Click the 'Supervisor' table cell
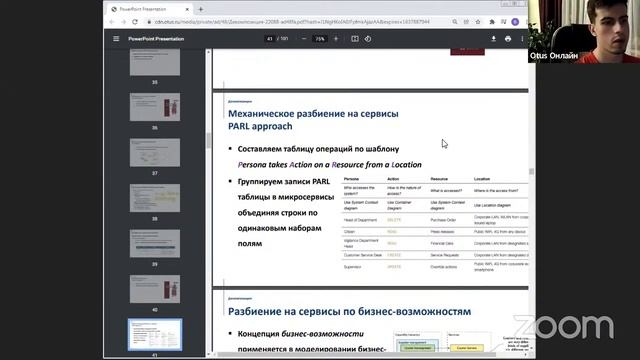Image resolution: width=640 pixels, height=360 pixels. pos(353,267)
